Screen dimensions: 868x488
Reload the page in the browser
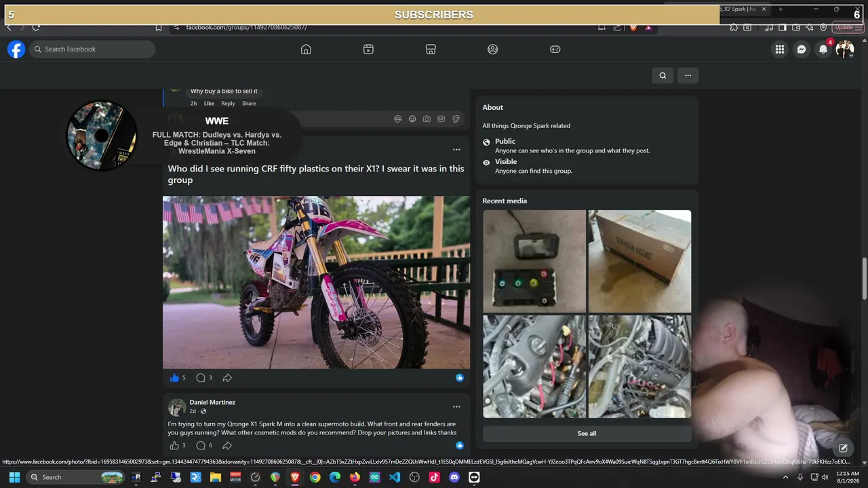pos(36,27)
